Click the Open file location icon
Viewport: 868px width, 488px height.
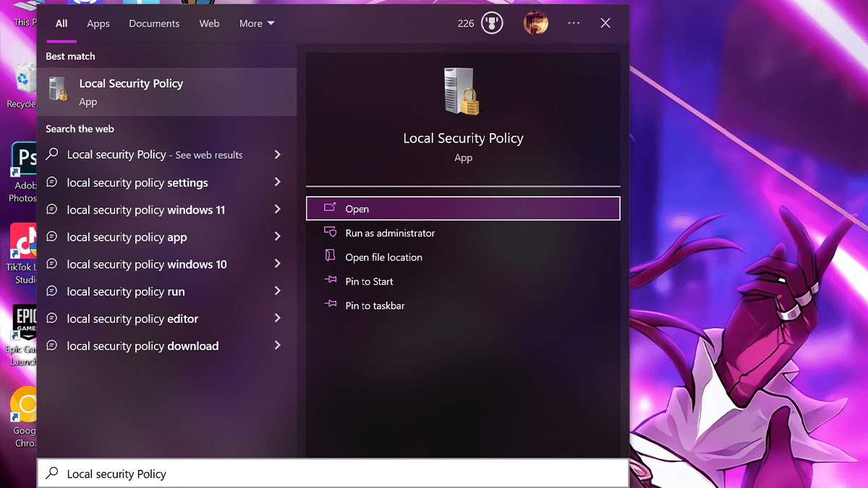331,256
